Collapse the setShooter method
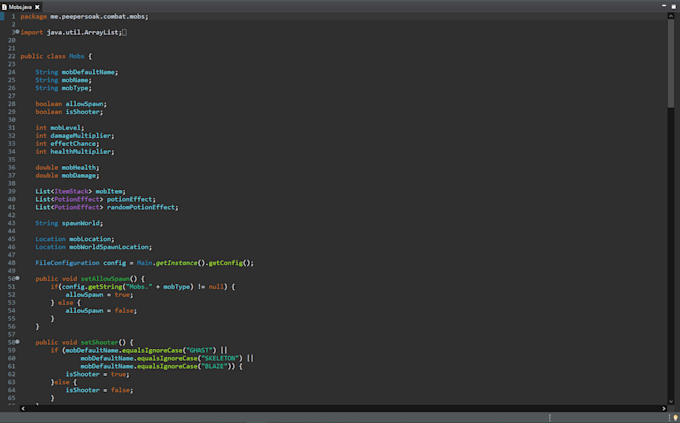The image size is (680, 423). pyautogui.click(x=18, y=342)
